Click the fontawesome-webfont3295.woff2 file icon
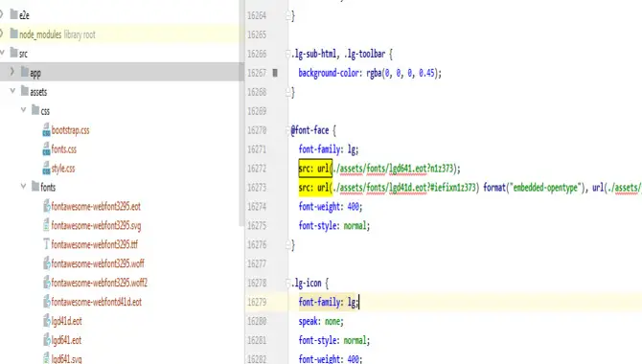The image size is (642, 364). click(x=46, y=283)
